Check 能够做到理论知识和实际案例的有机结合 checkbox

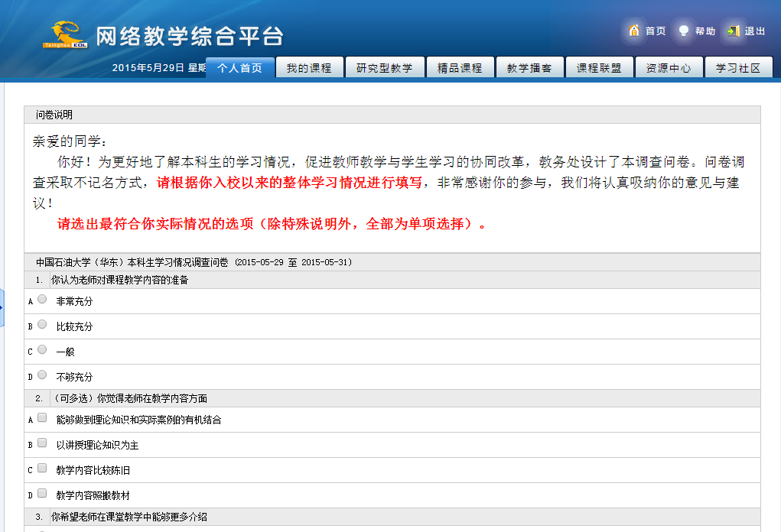[x=42, y=418]
